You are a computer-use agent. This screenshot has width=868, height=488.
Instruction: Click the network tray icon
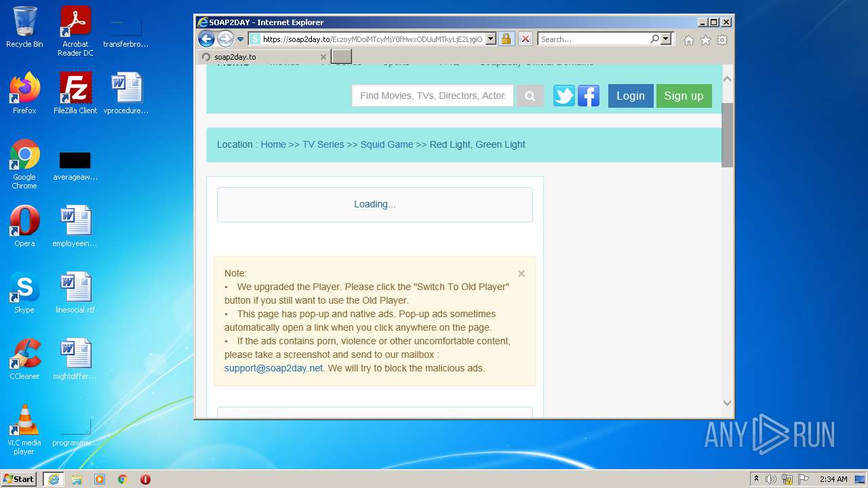787,479
